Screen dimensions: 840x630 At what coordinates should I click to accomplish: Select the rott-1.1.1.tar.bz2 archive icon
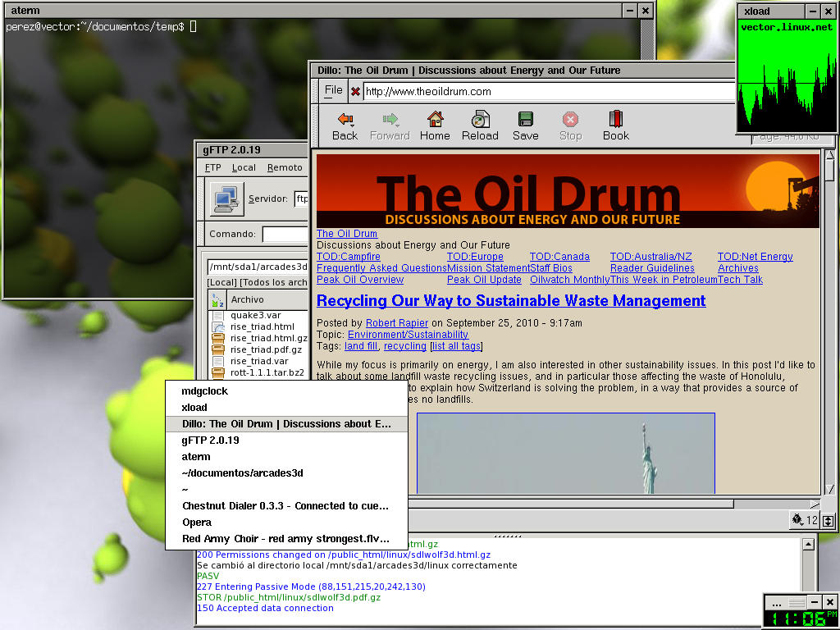[x=218, y=372]
